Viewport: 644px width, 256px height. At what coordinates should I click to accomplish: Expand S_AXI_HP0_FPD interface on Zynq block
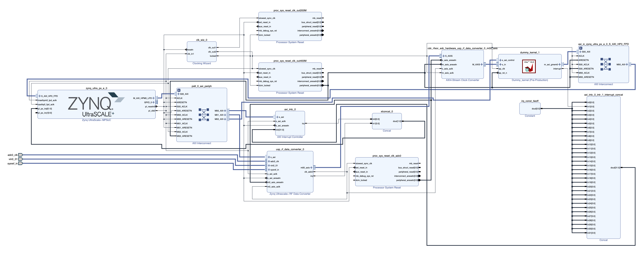pos(39,96)
